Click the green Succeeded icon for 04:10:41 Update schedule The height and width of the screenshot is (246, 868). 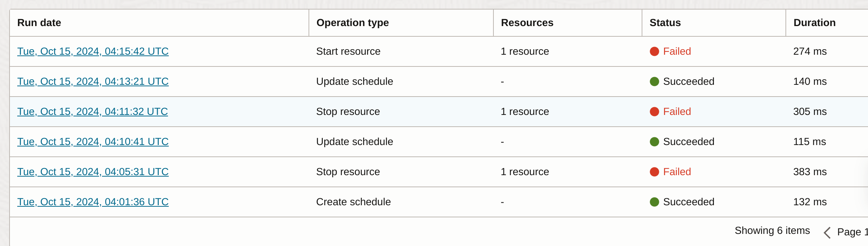coord(654,142)
